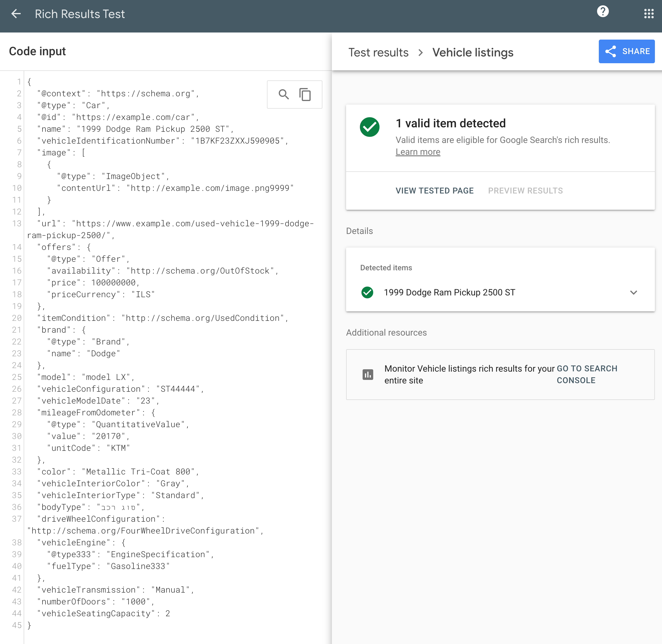This screenshot has height=644, width=662.
Task: Expand detected items section dropdown
Action: (634, 292)
